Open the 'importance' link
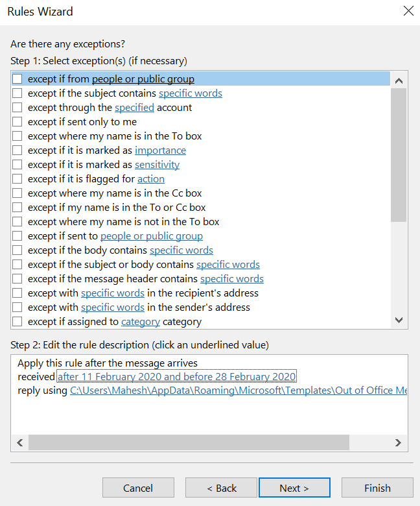Viewport: 420px width, 506px height. [160, 151]
